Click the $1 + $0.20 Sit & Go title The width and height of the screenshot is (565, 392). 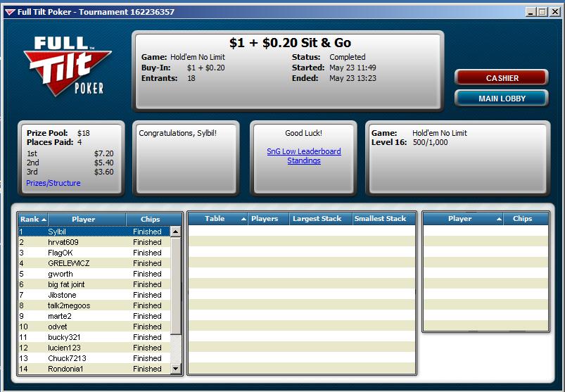pyautogui.click(x=290, y=43)
